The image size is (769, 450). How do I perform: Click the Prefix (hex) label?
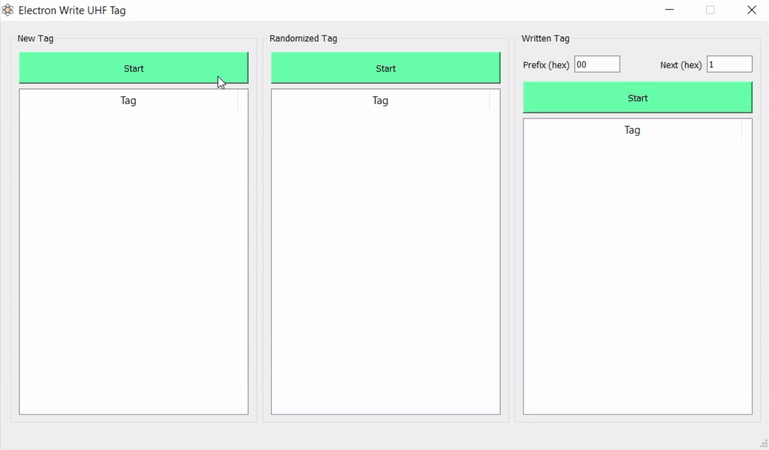coord(546,66)
